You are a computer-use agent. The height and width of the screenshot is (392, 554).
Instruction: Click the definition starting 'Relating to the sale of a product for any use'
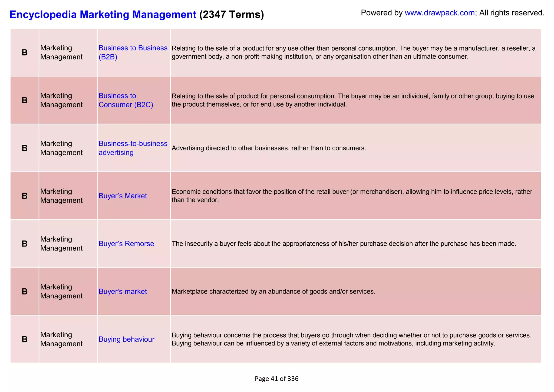(354, 52)
